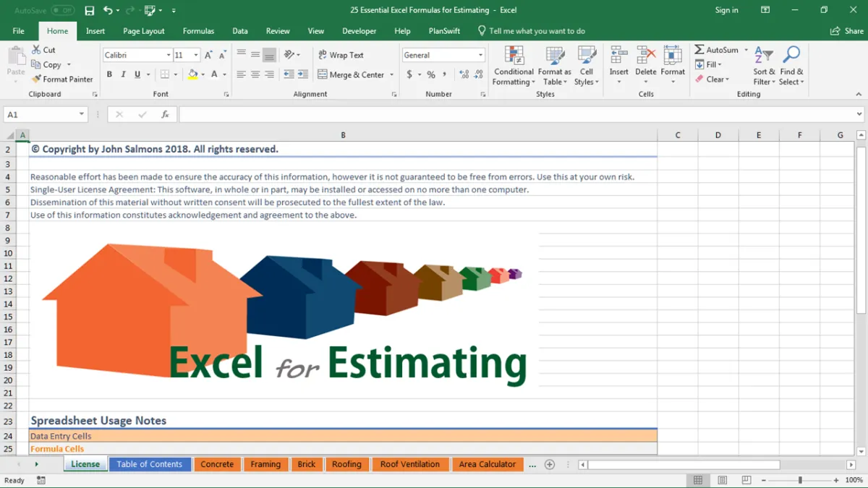Collapse the ribbon with the chevron arrow
Screen dimensions: 868x488
pyautogui.click(x=859, y=94)
